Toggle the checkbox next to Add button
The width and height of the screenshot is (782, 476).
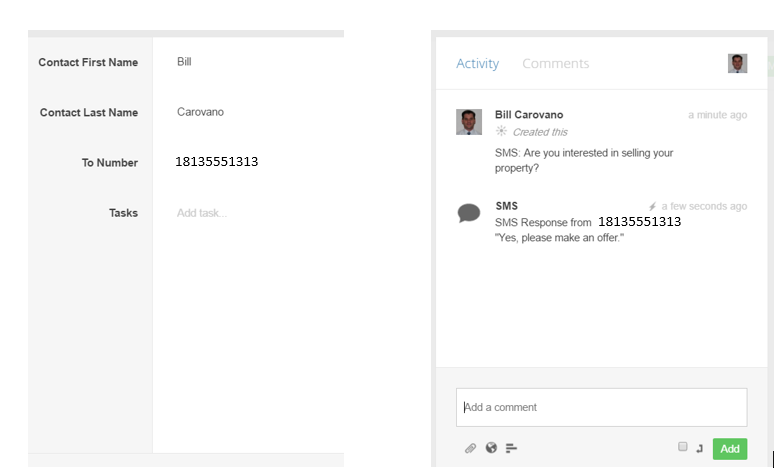(683, 446)
